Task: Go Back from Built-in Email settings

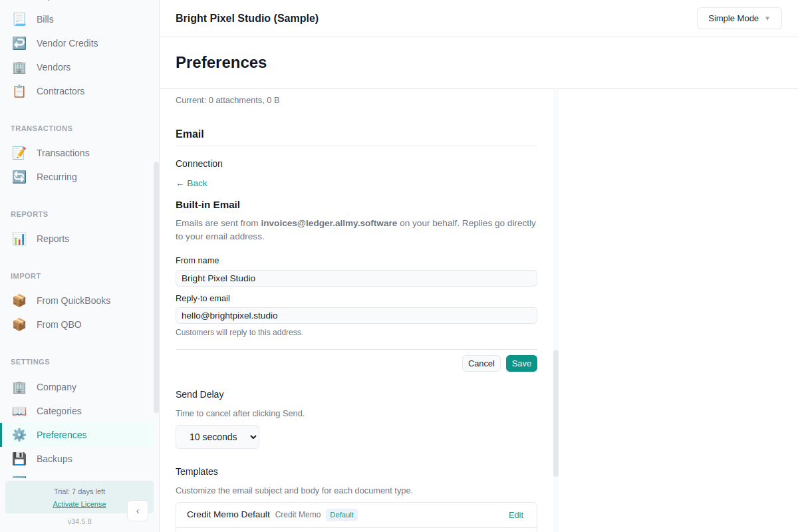Action: tap(192, 183)
